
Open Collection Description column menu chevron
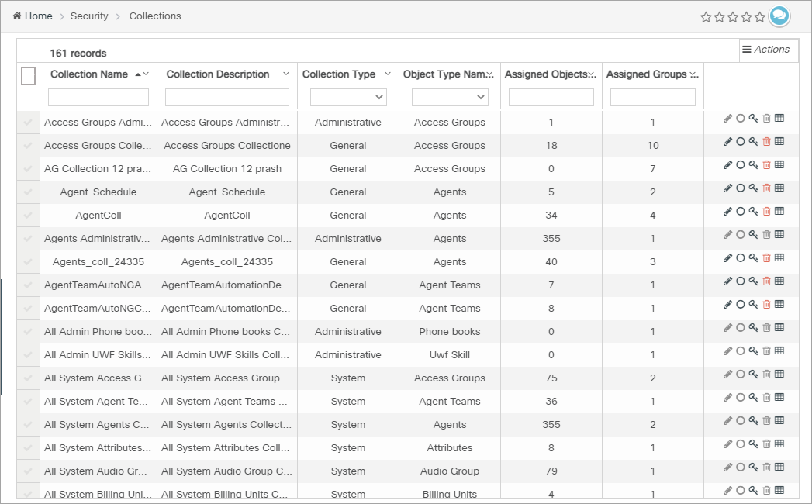click(x=286, y=74)
